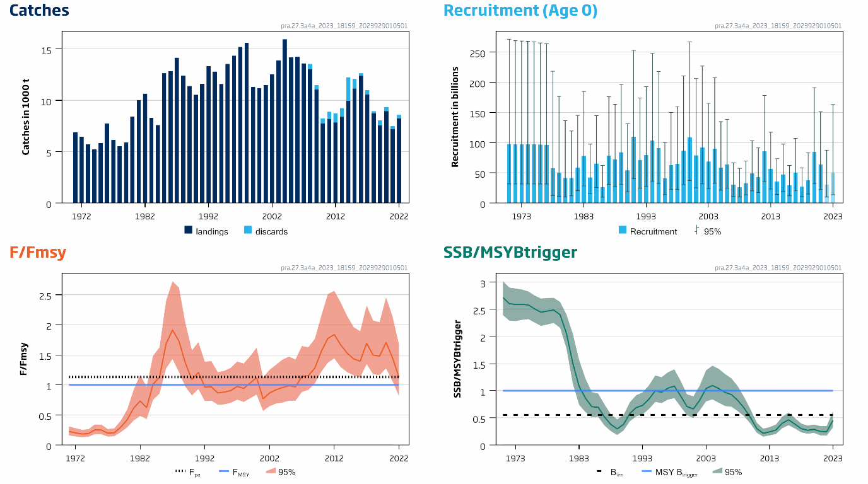Viewport: 868px width, 484px height.
Task: Click the light blue discards legend swatch
Action: [248, 231]
